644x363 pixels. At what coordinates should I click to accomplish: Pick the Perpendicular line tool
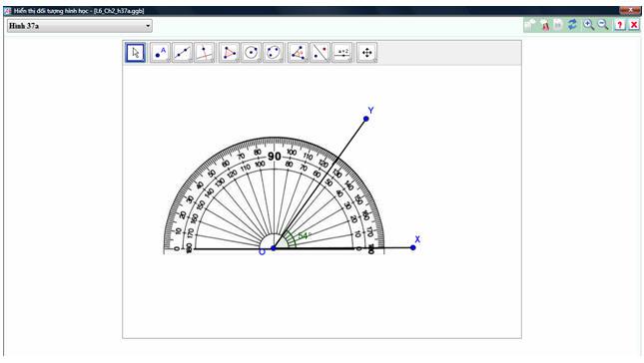coord(205,53)
